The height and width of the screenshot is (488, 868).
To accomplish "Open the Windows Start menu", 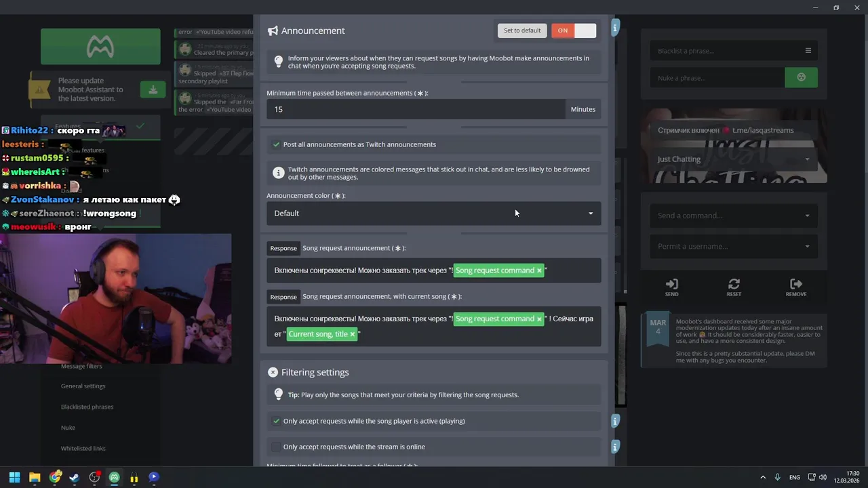I will 14,477.
